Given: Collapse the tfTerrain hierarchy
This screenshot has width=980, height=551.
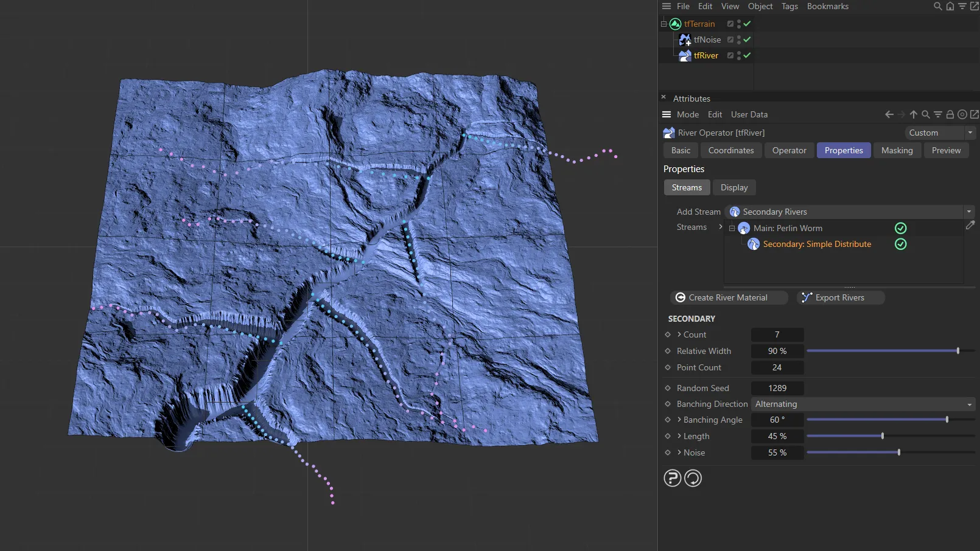Looking at the screenshot, I should 663,24.
